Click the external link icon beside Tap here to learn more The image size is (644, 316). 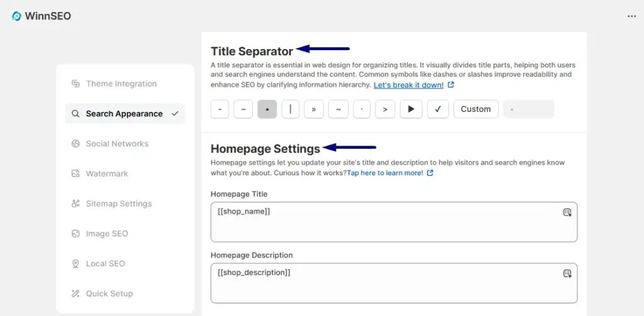pyautogui.click(x=430, y=173)
